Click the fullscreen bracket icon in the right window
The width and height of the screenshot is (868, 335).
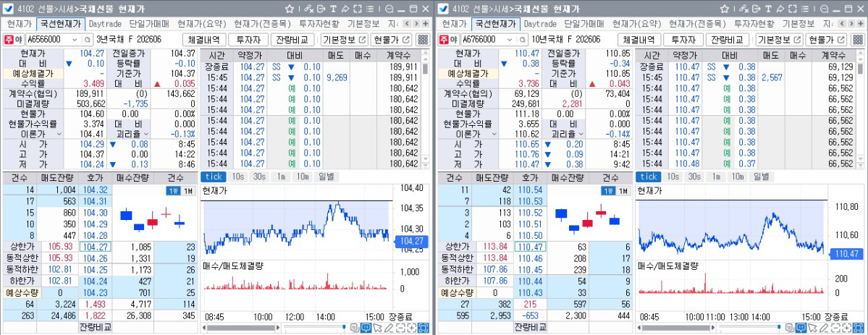(791, 9)
